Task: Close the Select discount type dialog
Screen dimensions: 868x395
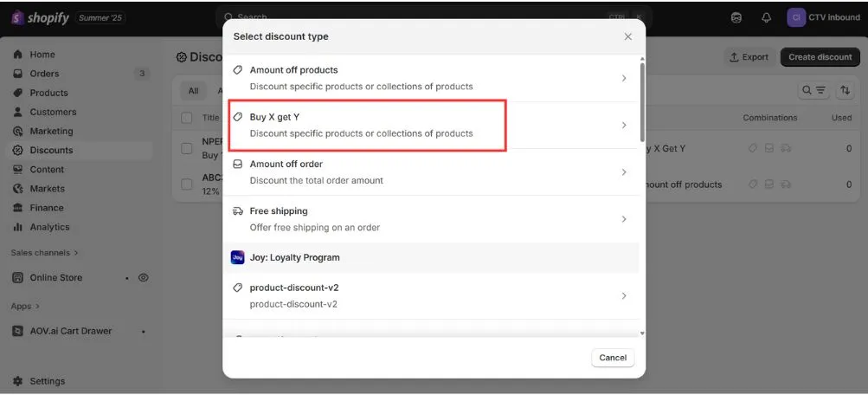Action: point(627,36)
